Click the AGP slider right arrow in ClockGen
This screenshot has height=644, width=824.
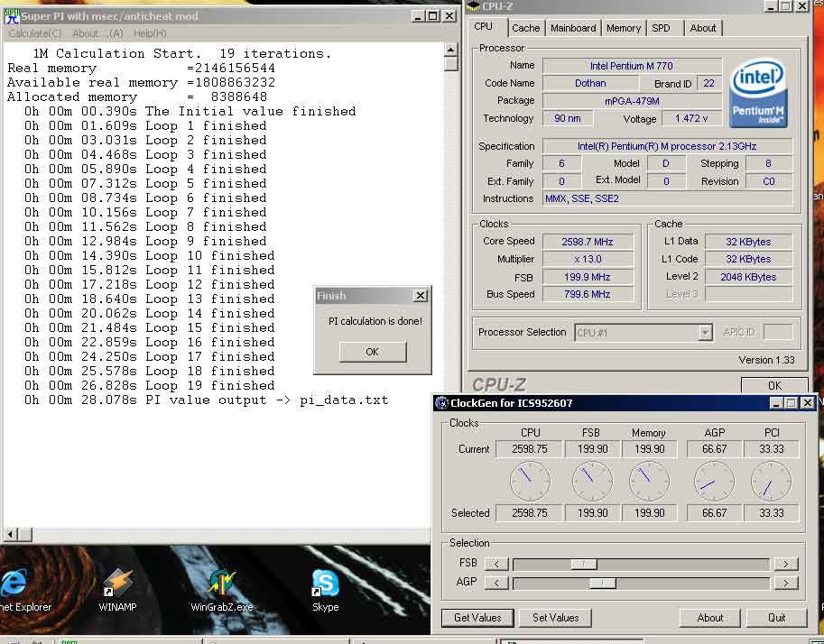click(x=785, y=583)
